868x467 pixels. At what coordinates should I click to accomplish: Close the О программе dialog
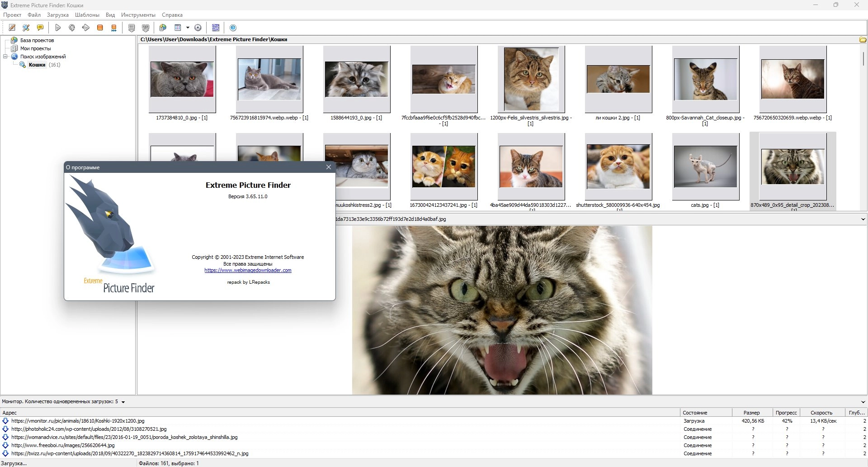click(x=329, y=167)
